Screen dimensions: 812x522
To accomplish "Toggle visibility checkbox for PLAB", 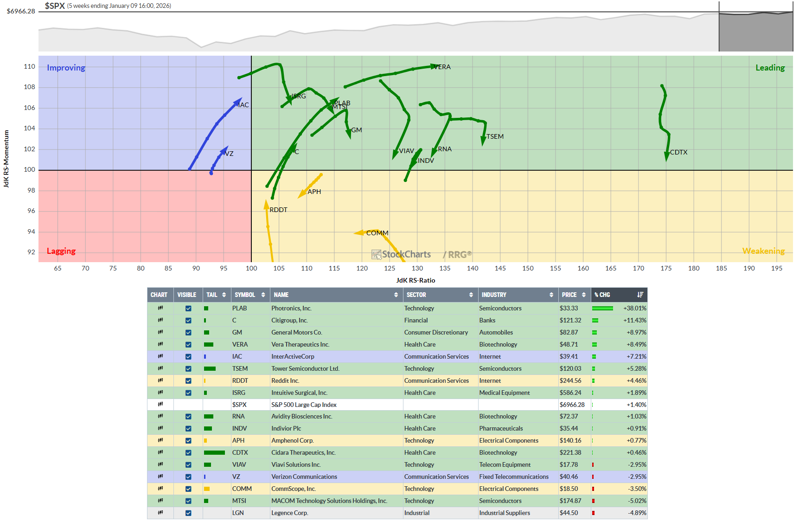I will pos(188,308).
